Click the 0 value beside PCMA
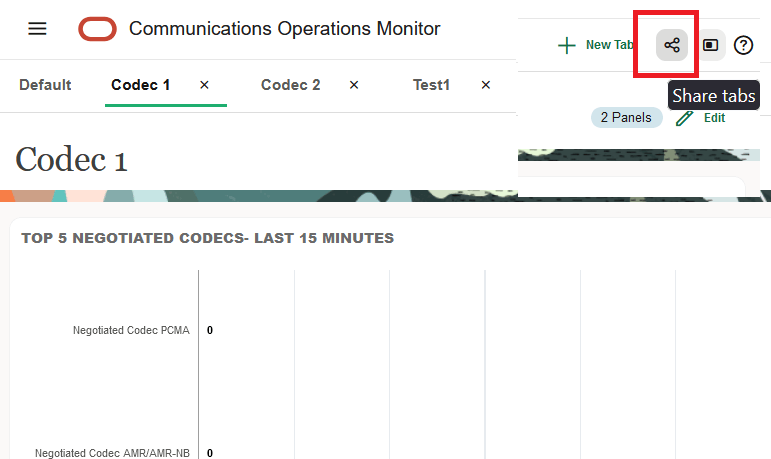This screenshot has height=459, width=771. tap(210, 330)
